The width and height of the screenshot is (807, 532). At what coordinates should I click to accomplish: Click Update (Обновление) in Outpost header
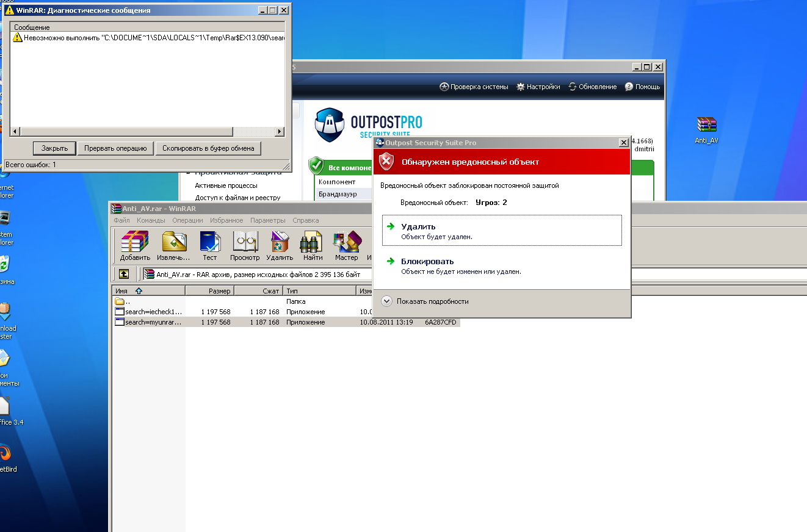[592, 87]
